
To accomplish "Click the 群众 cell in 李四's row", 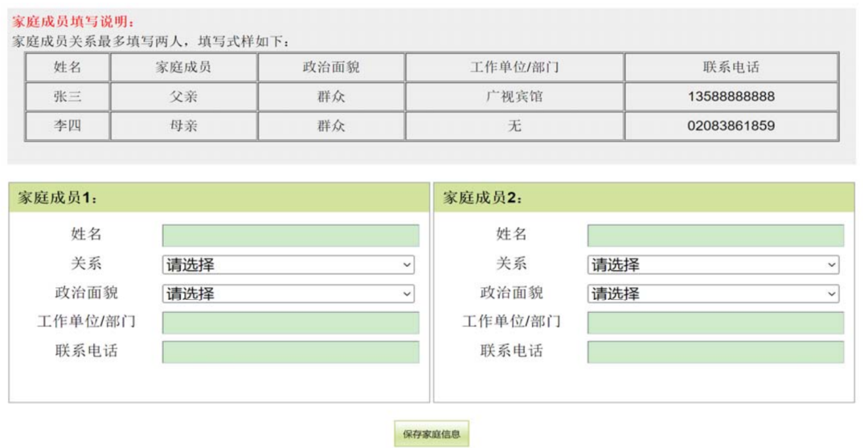I will [x=331, y=125].
